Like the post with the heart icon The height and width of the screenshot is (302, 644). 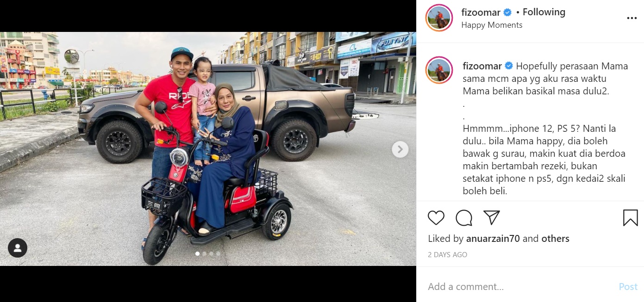click(x=436, y=217)
